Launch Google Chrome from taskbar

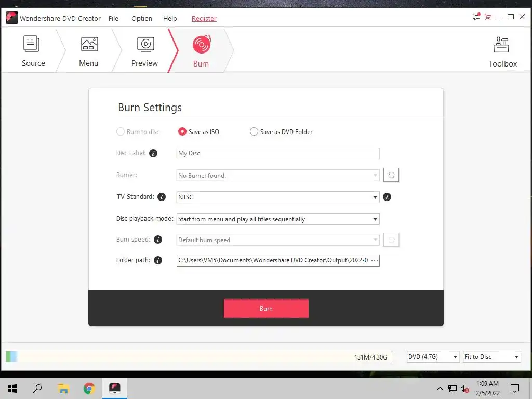(89, 389)
